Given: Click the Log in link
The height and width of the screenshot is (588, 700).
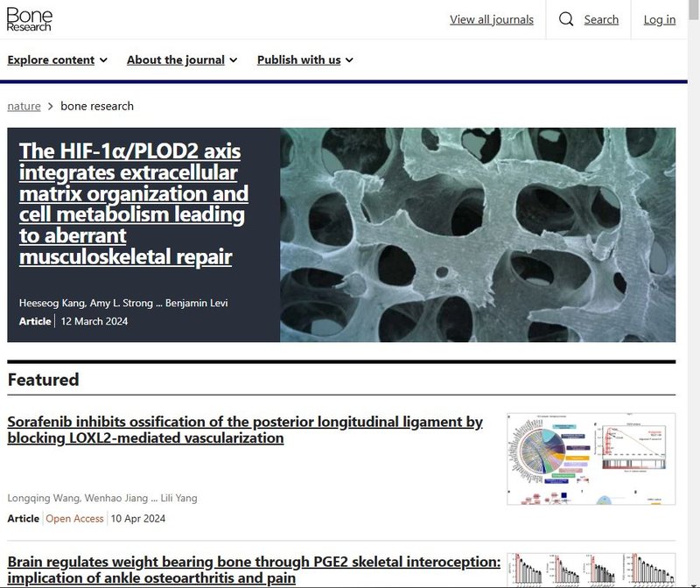Looking at the screenshot, I should [659, 19].
